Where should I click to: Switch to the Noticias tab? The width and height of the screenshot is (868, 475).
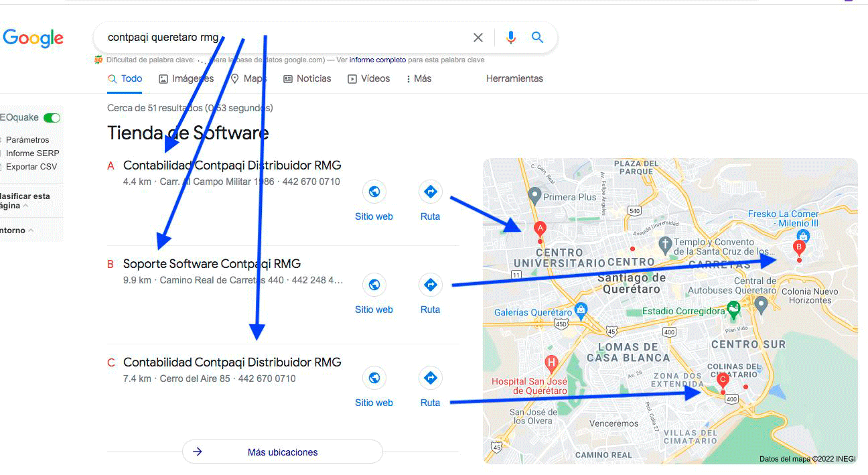pos(307,78)
